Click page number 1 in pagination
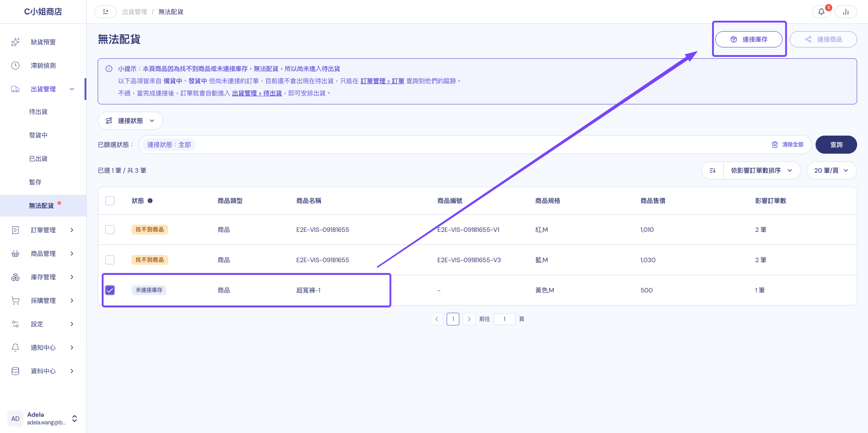This screenshot has height=433, width=868. pyautogui.click(x=453, y=319)
